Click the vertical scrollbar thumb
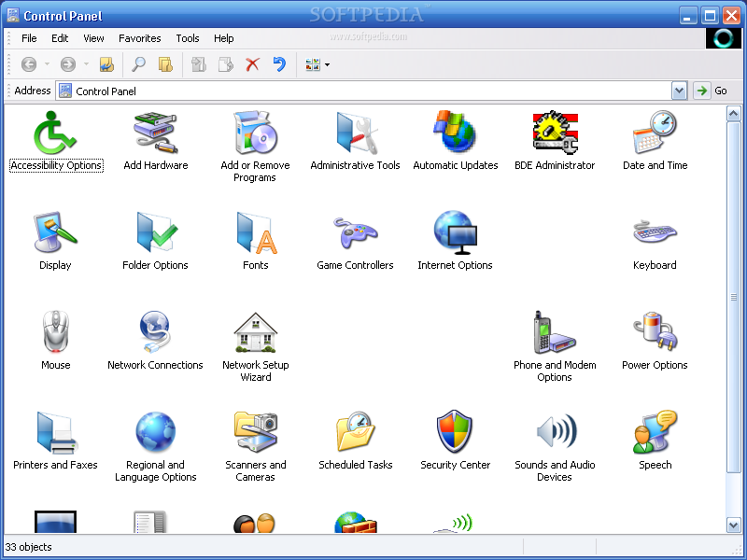The width and height of the screenshot is (747, 560). (x=733, y=298)
